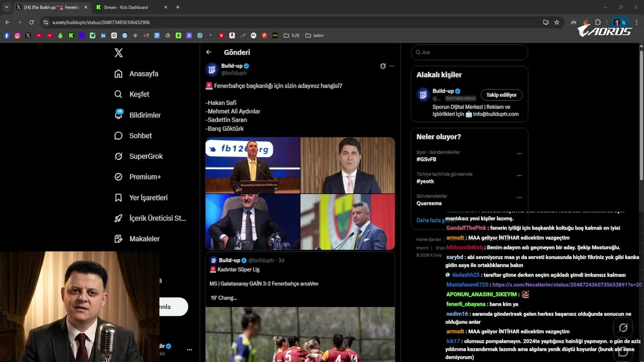Click the X logo in the sidebar

point(119,53)
